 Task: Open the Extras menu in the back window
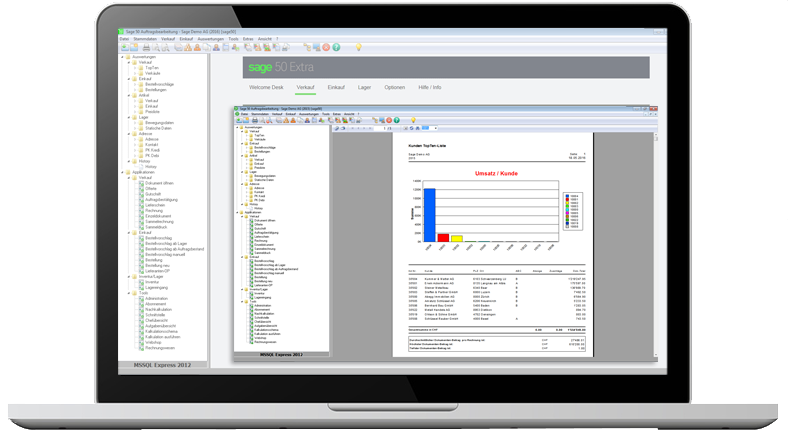pyautogui.click(x=248, y=39)
